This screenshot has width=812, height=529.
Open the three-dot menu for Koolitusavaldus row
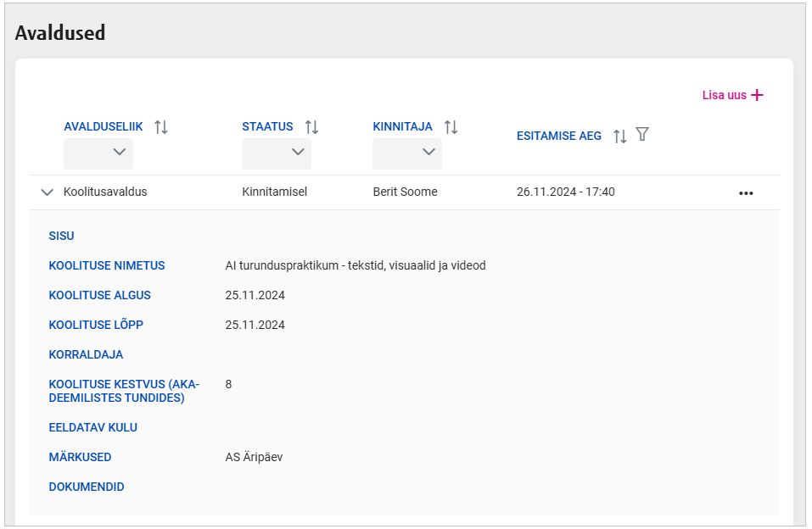pyautogui.click(x=746, y=192)
